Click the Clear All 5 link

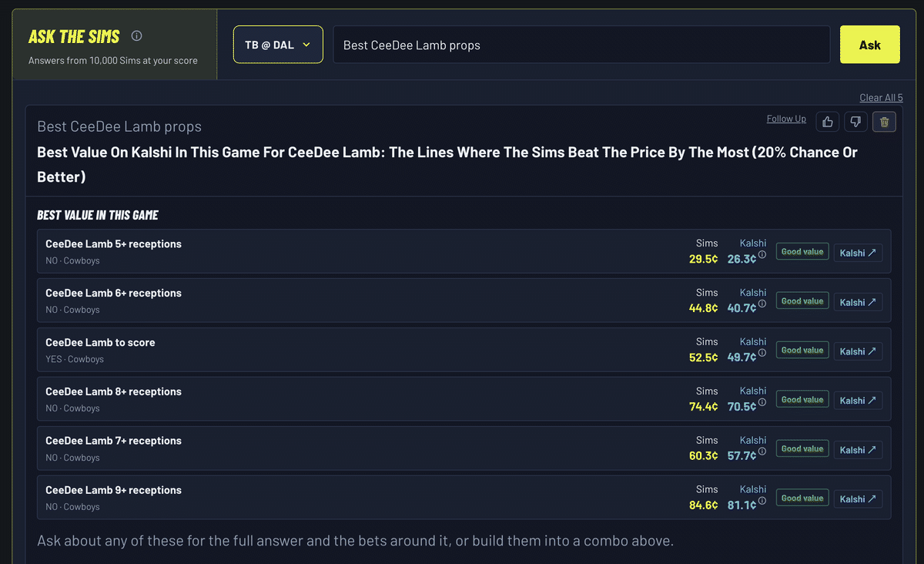pos(881,98)
